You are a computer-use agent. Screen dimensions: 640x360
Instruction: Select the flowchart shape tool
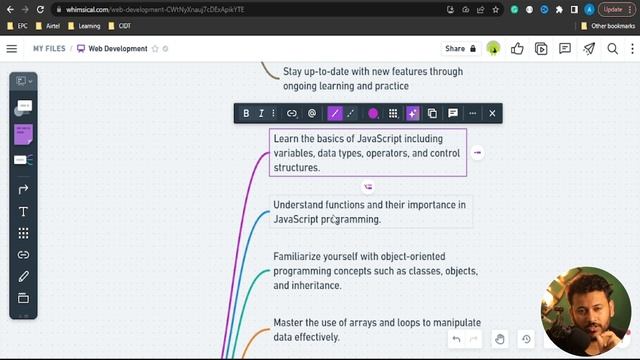point(23,108)
